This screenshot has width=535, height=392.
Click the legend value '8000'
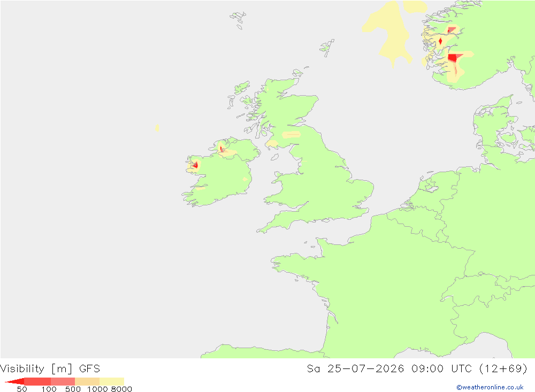[121, 389]
